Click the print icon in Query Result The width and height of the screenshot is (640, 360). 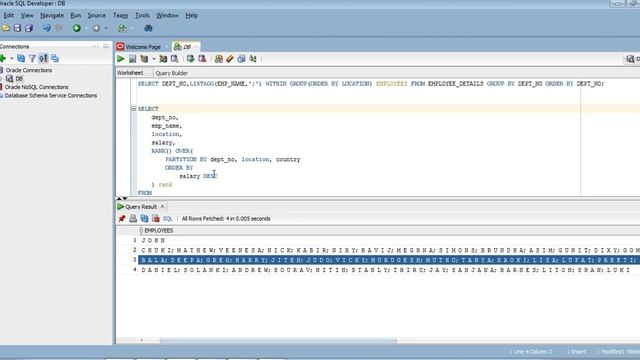(x=133, y=219)
